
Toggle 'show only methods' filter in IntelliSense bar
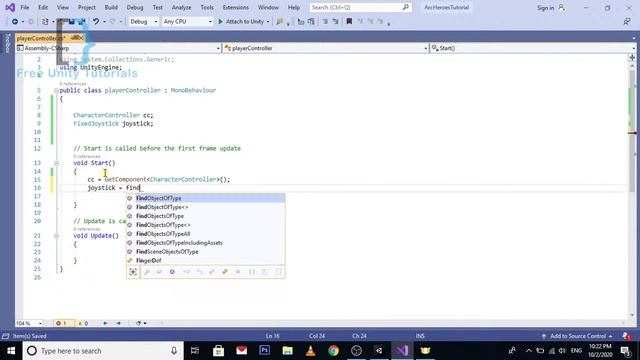172,272
